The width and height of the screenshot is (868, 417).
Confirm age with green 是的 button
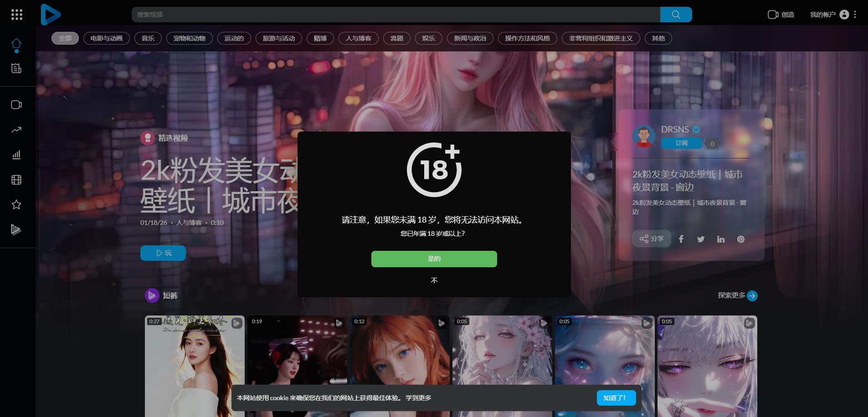(x=434, y=259)
